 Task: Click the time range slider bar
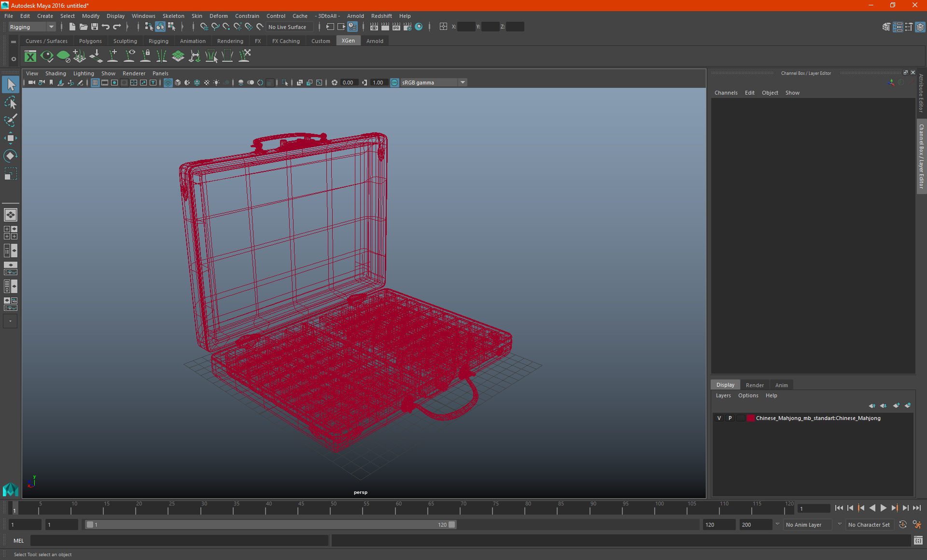[x=270, y=525]
